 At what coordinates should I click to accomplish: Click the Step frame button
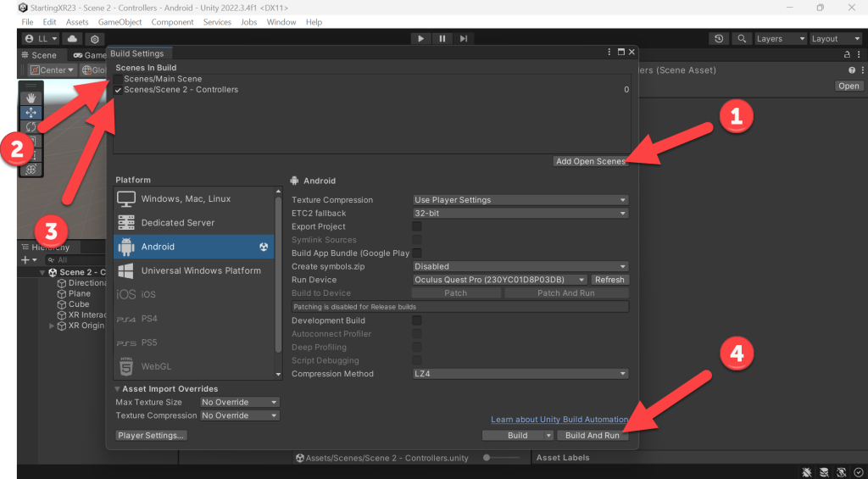(x=464, y=39)
